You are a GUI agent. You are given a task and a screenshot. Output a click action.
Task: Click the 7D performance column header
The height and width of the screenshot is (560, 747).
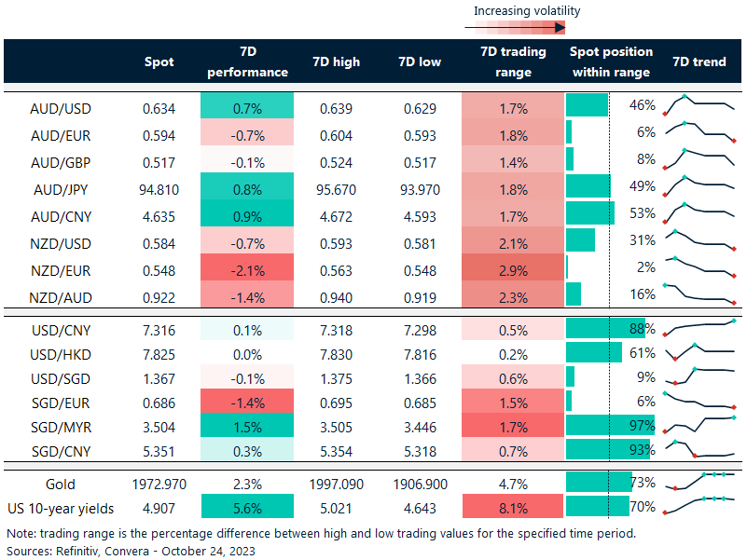pos(247,62)
